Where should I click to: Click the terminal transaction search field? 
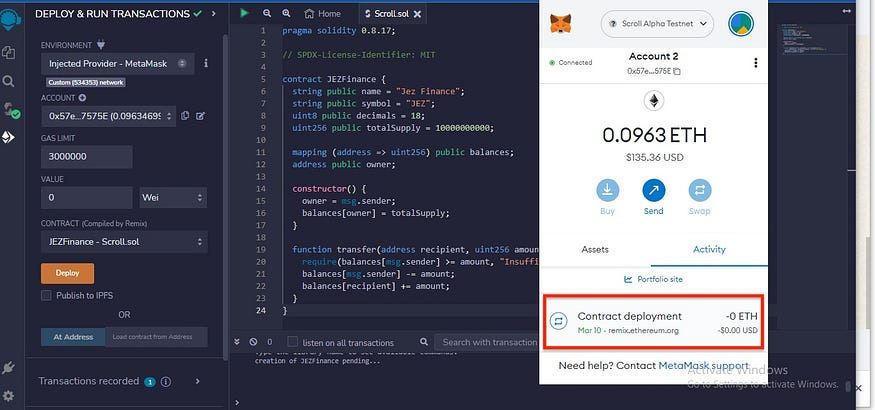(487, 341)
